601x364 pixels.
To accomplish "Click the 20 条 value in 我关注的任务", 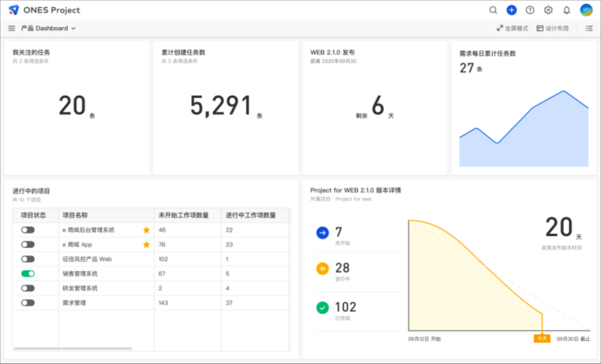I will pos(76,106).
